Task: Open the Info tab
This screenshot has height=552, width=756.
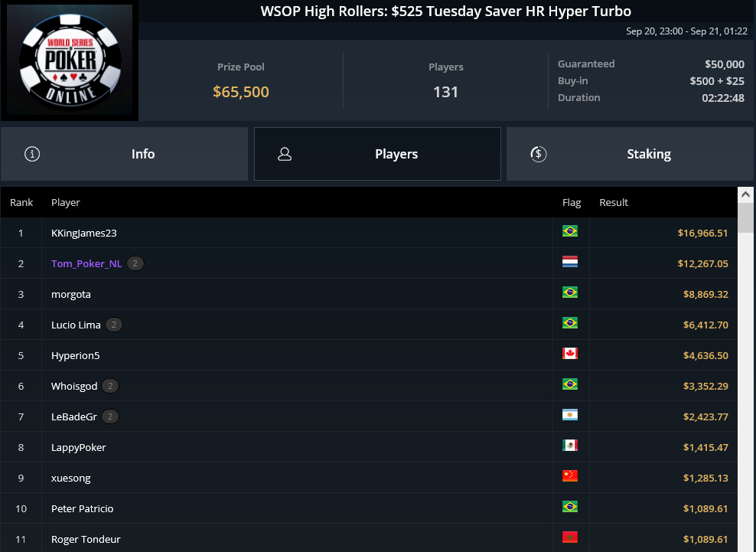Action: [x=125, y=154]
